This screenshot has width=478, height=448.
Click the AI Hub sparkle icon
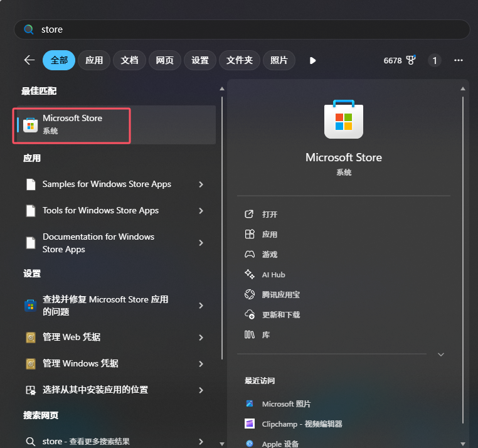(250, 274)
